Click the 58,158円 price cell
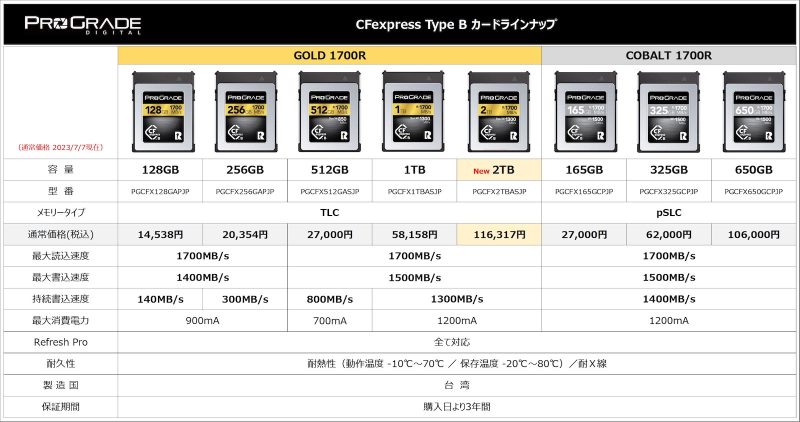 (x=414, y=235)
